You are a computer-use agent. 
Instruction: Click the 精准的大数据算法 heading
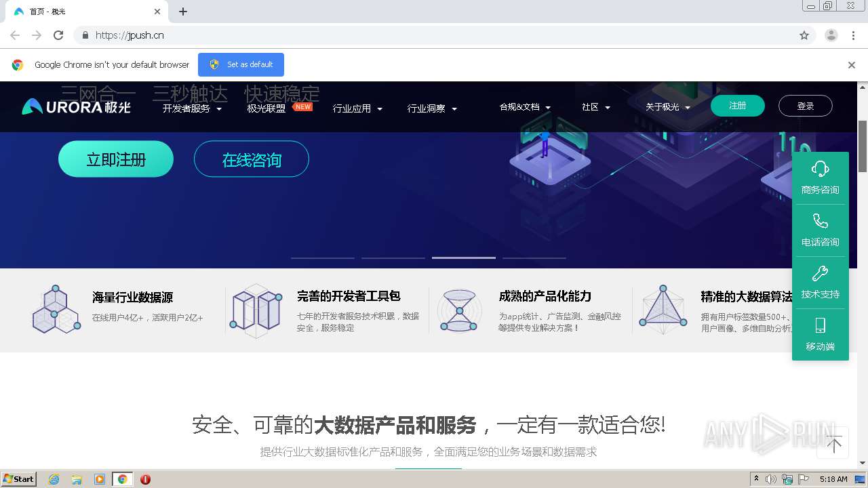coord(747,296)
